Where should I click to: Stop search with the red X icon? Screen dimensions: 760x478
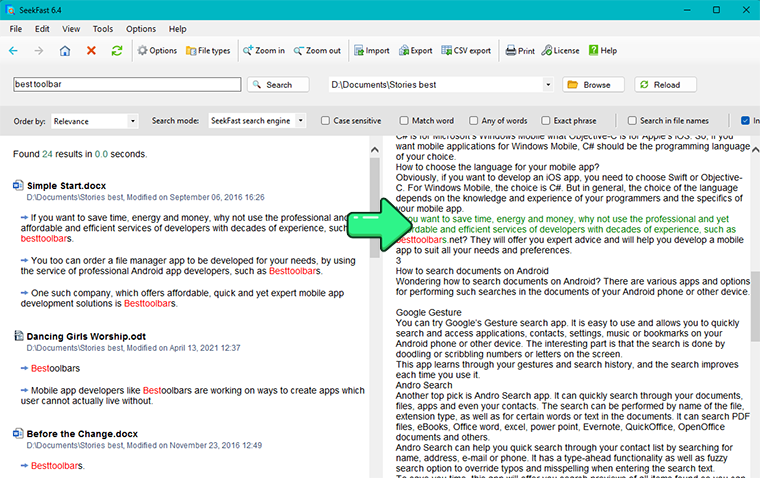pyautogui.click(x=91, y=50)
